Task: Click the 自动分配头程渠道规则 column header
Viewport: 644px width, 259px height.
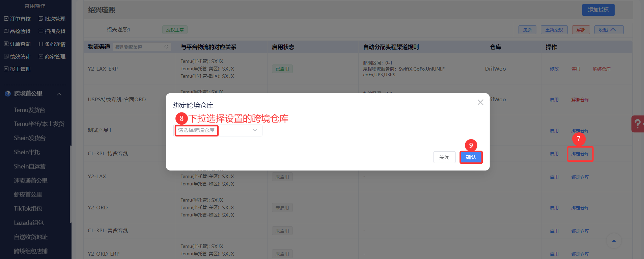Action: [391, 47]
